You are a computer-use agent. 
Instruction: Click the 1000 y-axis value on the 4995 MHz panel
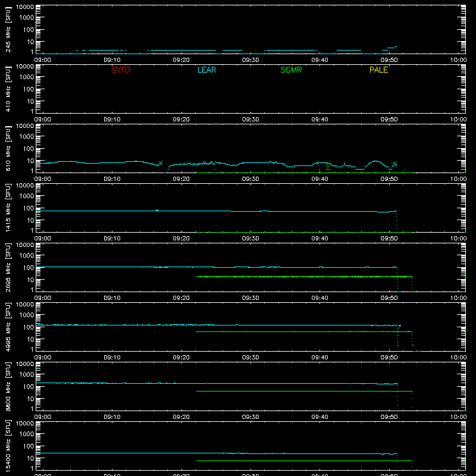(27, 315)
